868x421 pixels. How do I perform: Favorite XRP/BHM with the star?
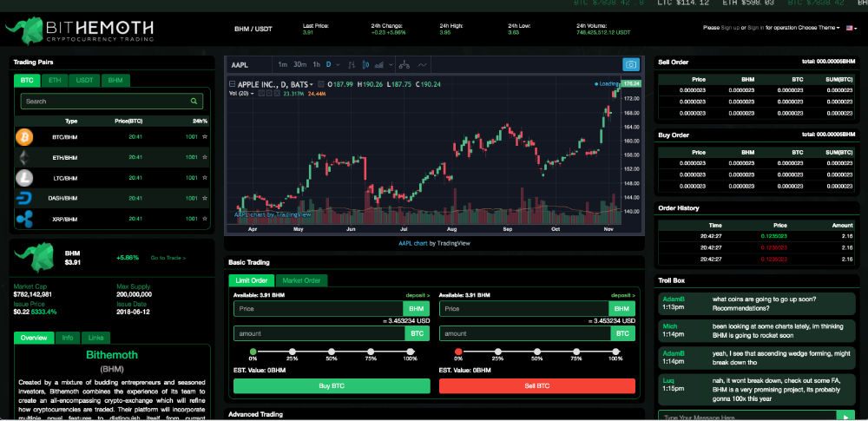(205, 219)
